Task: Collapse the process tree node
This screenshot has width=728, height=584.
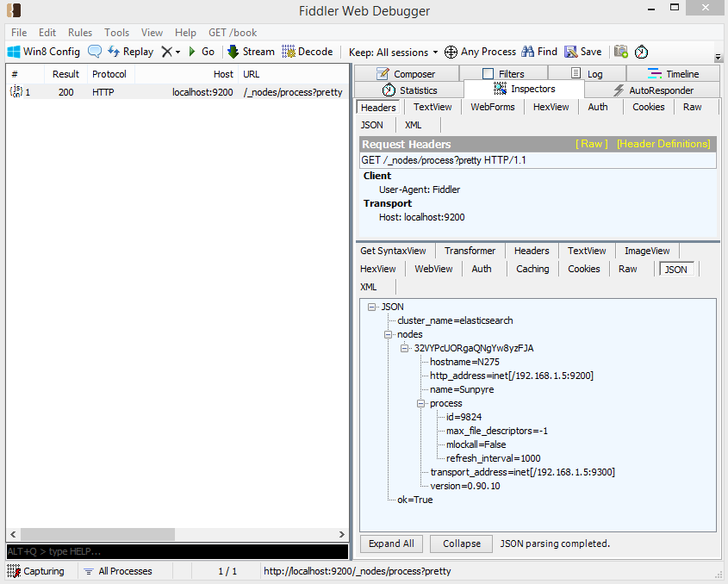Action: click(x=421, y=403)
